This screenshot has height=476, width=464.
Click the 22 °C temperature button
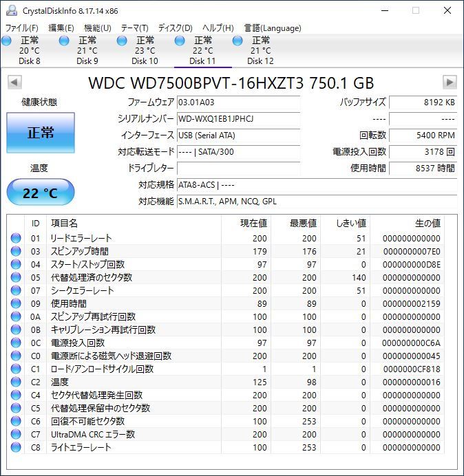tap(41, 192)
